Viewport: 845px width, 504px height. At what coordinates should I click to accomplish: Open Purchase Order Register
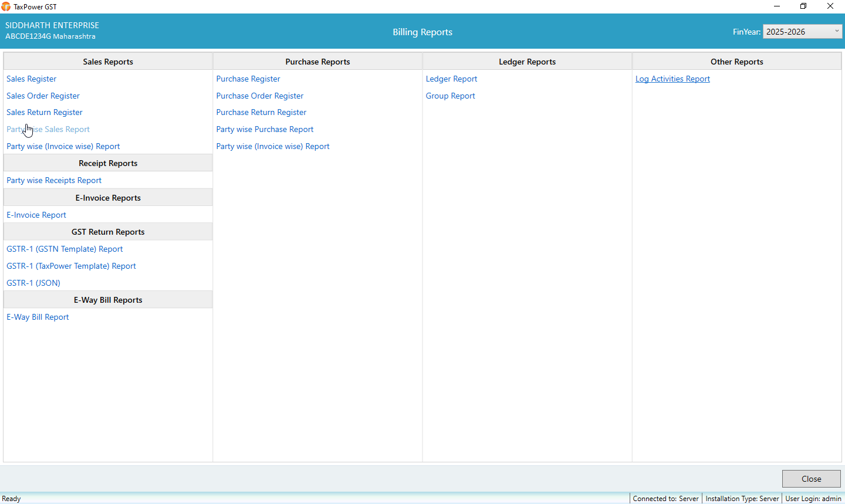point(260,96)
